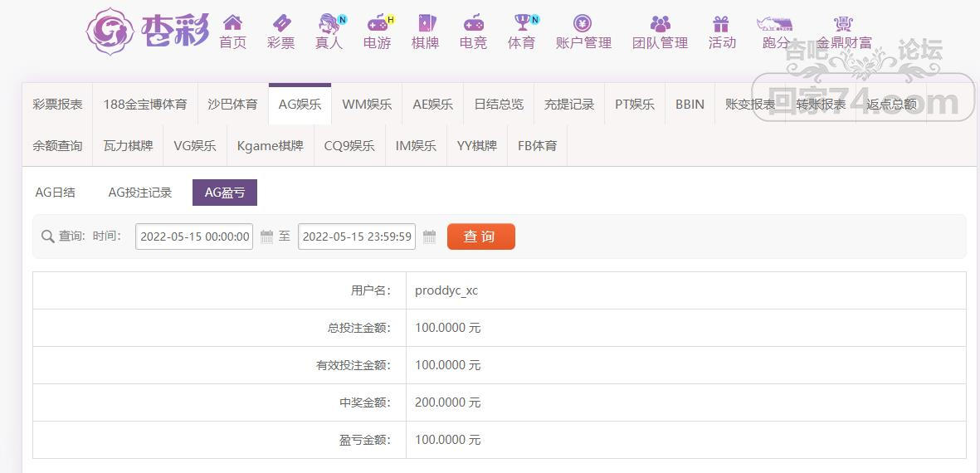Click the 棋牌 playing cards icon
The height and width of the screenshot is (473, 980).
tap(425, 23)
